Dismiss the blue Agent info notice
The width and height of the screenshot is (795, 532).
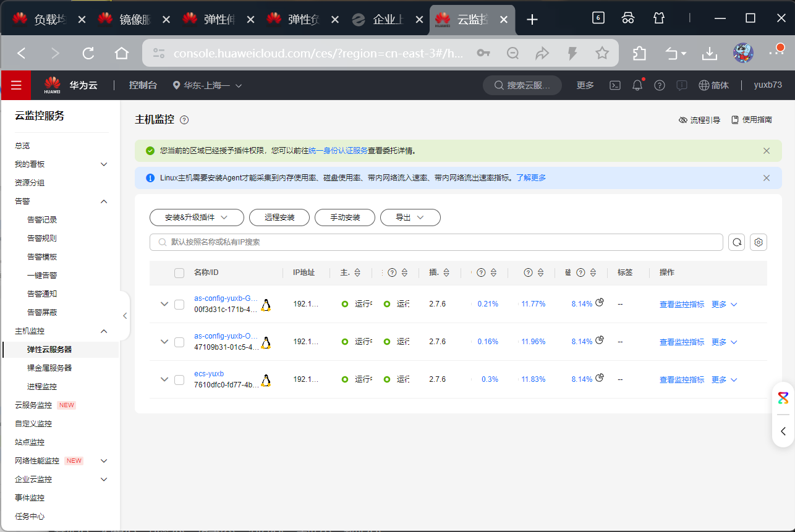click(767, 178)
